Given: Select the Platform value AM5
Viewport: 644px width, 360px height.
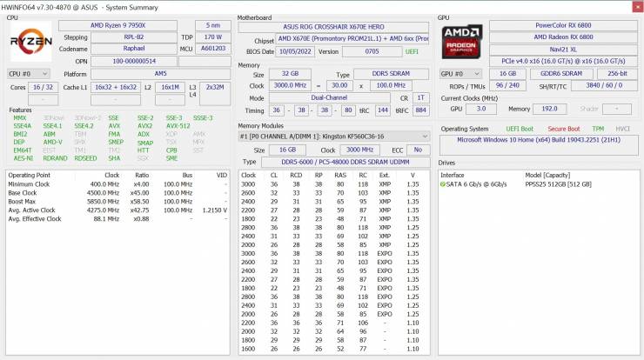Looking at the screenshot, I should [161, 74].
